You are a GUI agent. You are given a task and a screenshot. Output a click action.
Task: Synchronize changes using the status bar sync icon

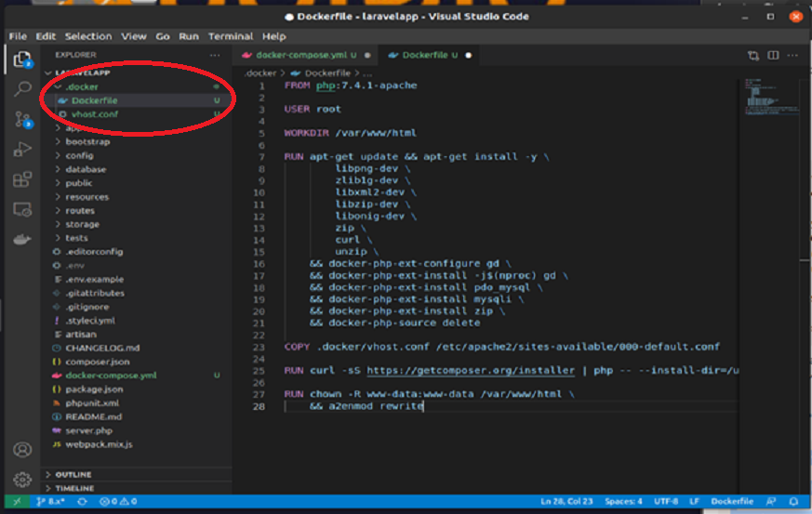click(82, 502)
